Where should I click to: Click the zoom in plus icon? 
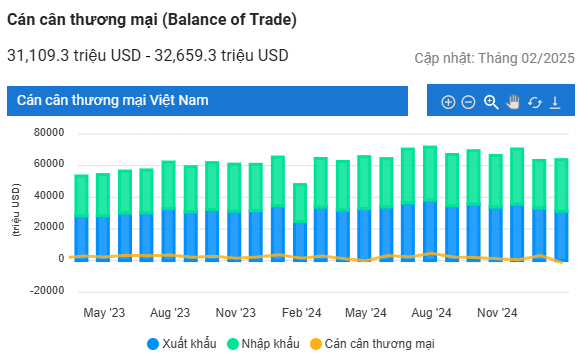point(448,102)
